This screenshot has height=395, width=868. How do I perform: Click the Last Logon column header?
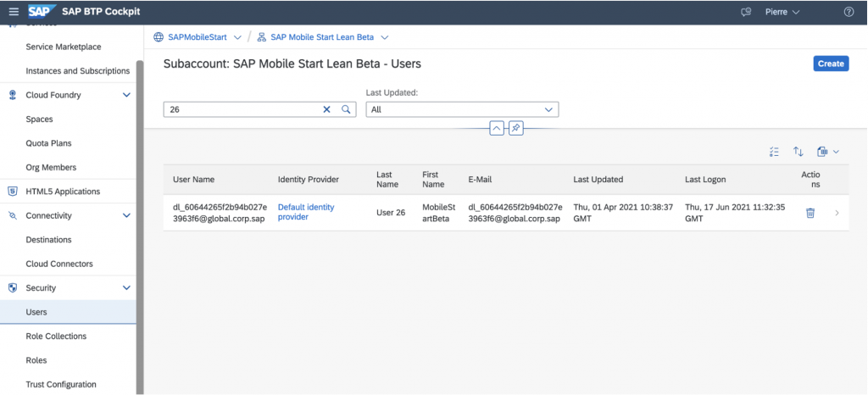[x=705, y=179]
